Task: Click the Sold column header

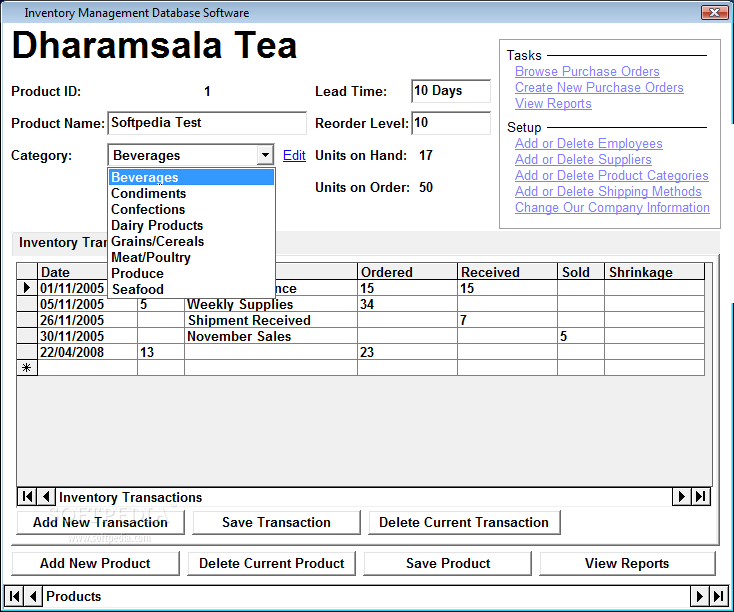Action: pos(580,272)
